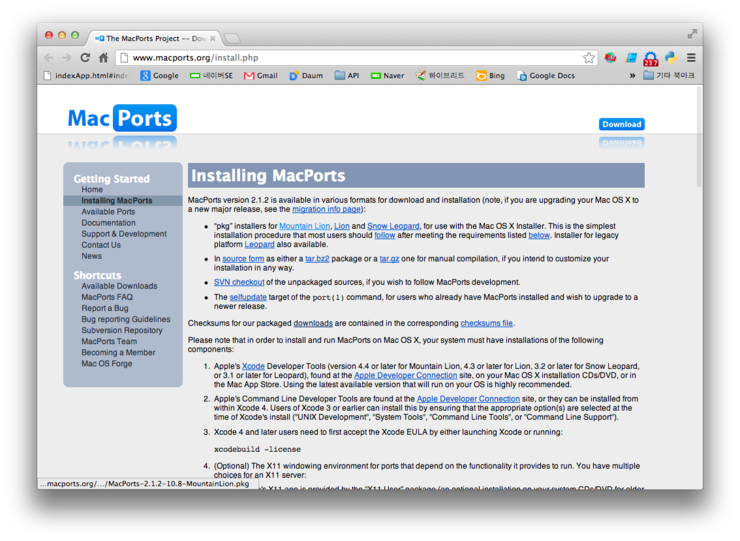Image resolution: width=740 pixels, height=541 pixels.
Task: Open Mac OS Forge shortcut
Action: 107,363
